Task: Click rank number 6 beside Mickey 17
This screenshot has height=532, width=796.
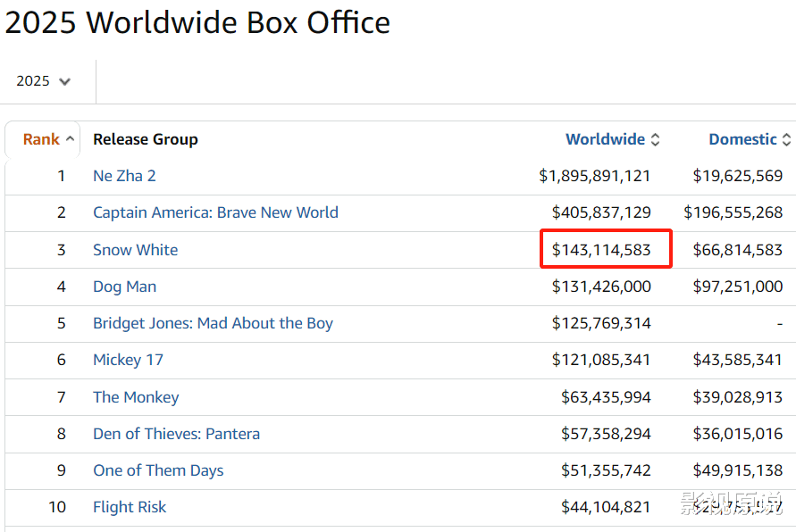Action: coord(62,360)
